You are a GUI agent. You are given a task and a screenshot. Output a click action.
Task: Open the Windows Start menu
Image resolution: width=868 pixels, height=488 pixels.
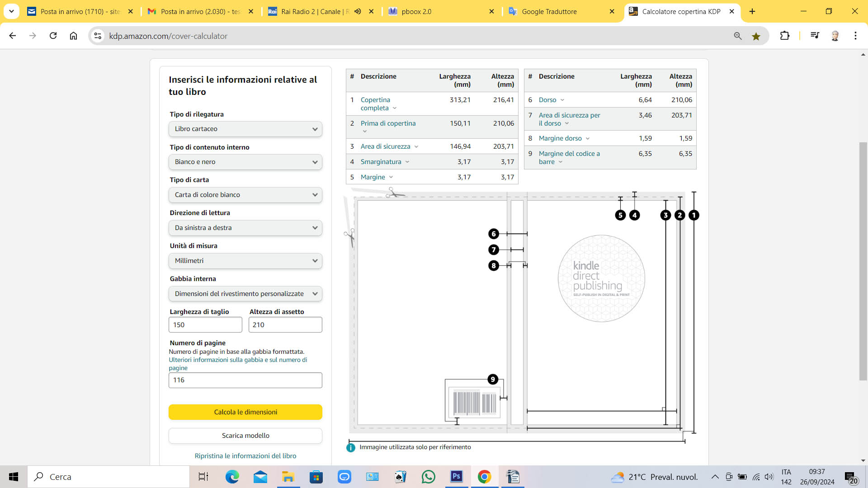tap(14, 477)
